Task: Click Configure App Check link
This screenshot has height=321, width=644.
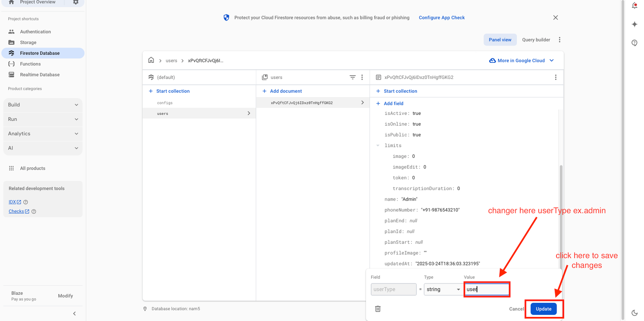Action: pos(442,18)
